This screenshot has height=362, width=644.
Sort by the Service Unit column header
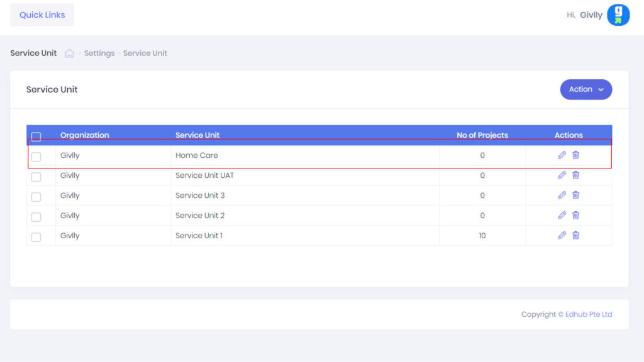tap(197, 135)
